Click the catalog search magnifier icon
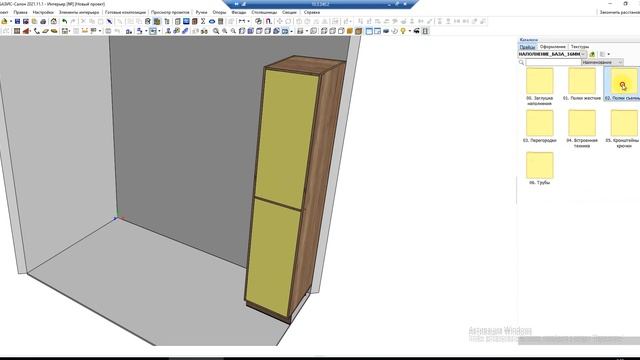This screenshot has width=640, height=360. 521,62
